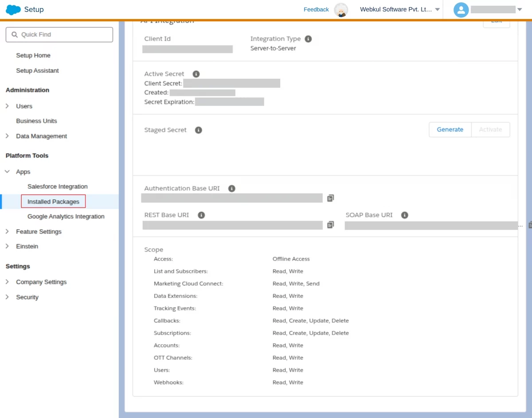
Task: Click the REST Base URI info icon
Action: click(201, 215)
